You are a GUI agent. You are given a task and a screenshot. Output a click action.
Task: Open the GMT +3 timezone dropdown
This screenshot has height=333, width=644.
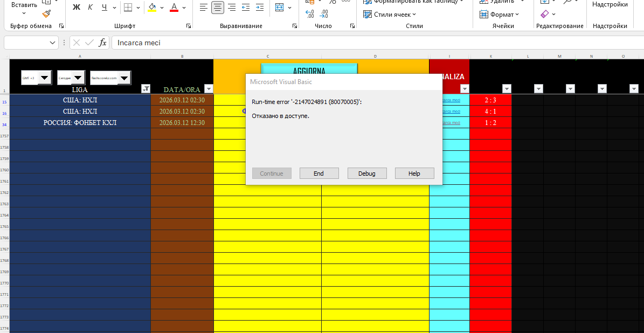(x=45, y=78)
